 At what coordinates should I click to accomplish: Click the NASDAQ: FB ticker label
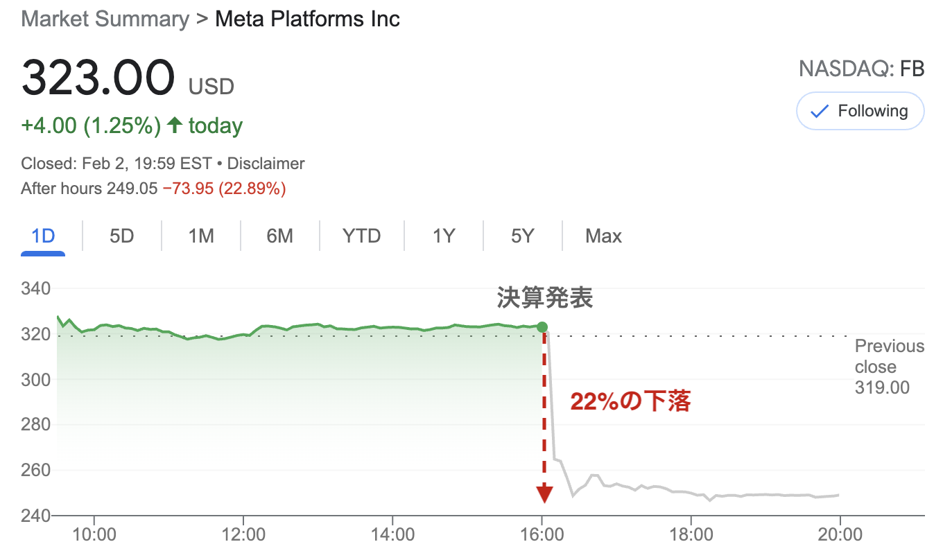click(x=861, y=69)
